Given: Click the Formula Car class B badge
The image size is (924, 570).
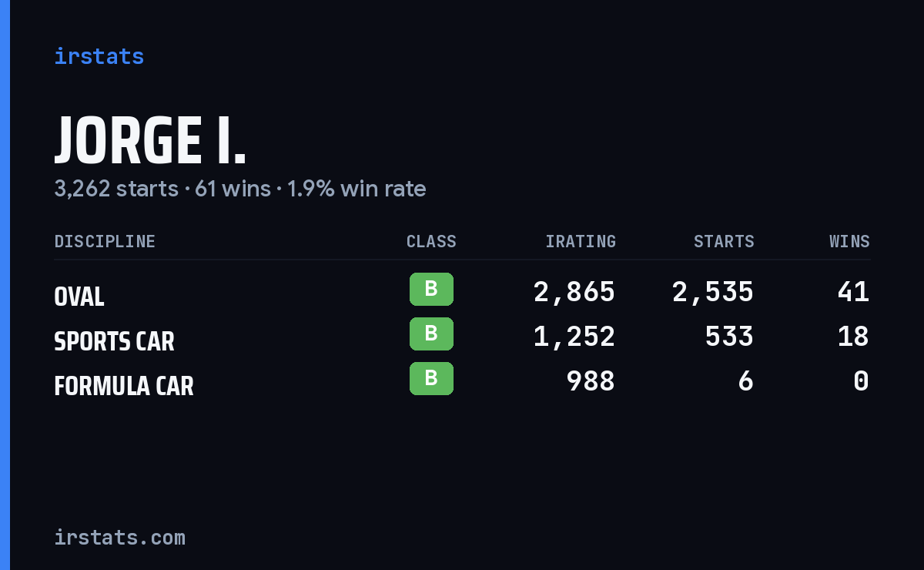Looking at the screenshot, I should 431,378.
